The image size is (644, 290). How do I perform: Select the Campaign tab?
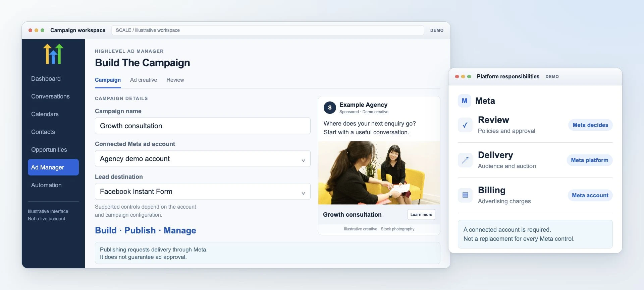click(x=108, y=80)
